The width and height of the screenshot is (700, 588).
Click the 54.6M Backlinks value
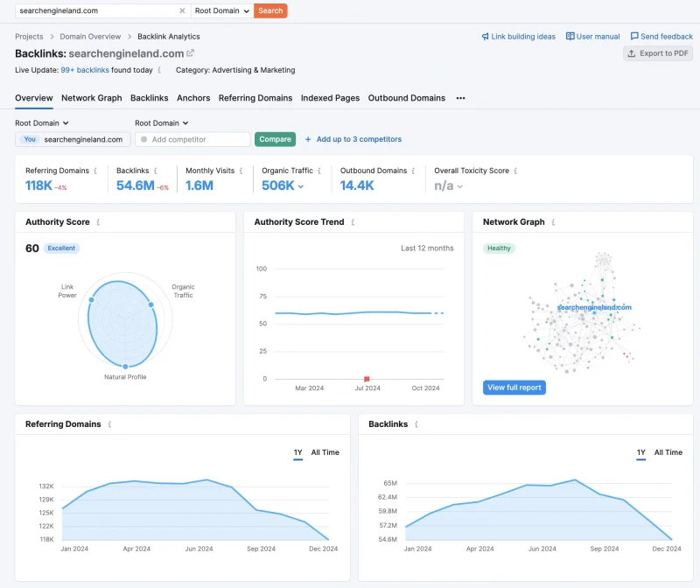(x=136, y=185)
